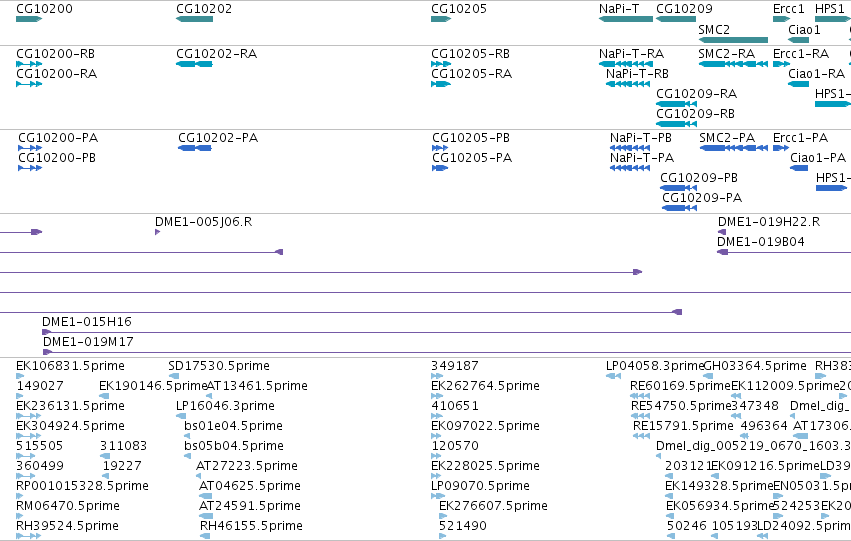Screen dimensions: 851x541
Task: Open EST AT27223.5prime
Action: tap(198, 476)
